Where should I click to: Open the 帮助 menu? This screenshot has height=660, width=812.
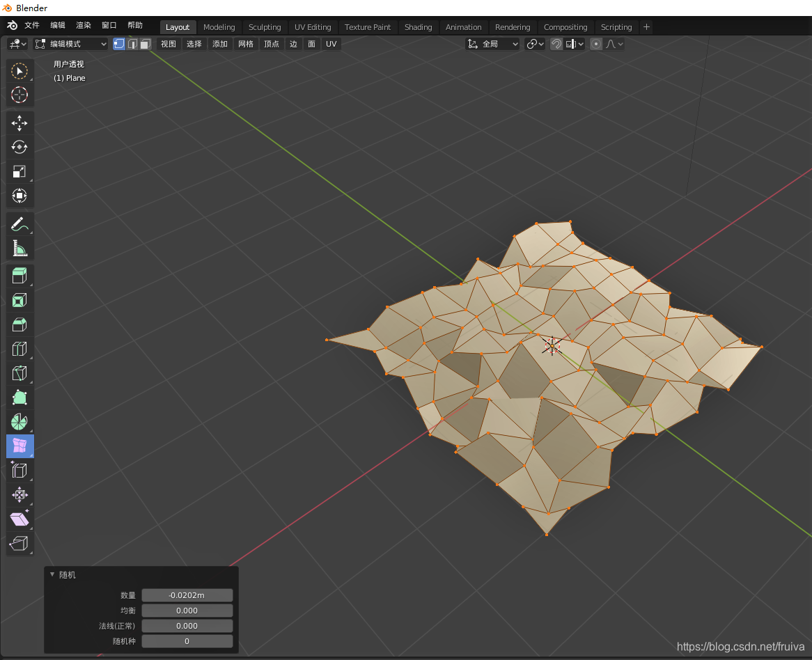[135, 25]
